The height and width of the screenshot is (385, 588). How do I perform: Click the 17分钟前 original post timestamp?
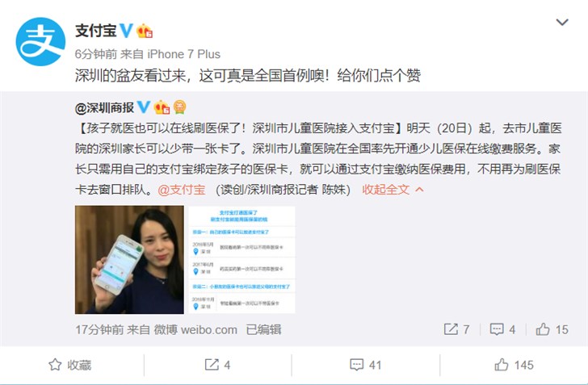(x=99, y=329)
